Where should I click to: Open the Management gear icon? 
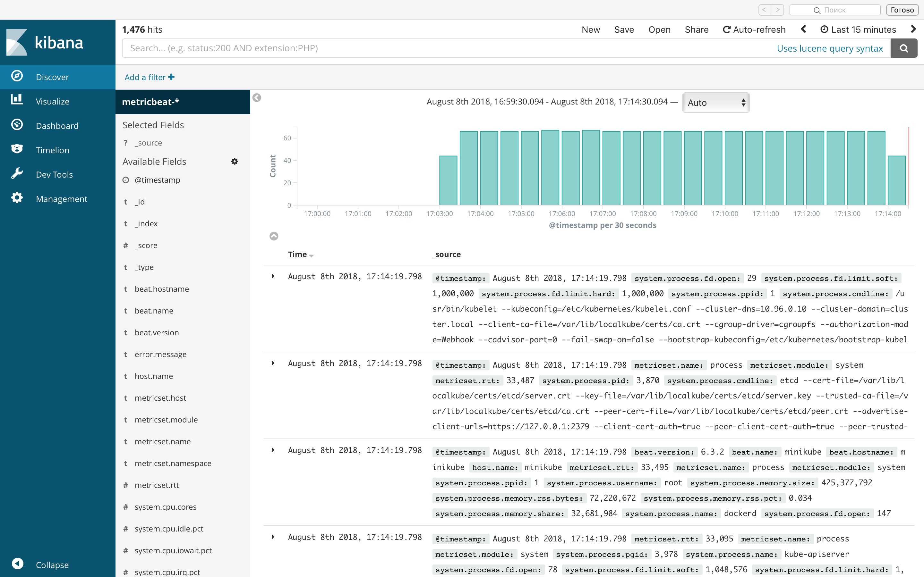17,198
